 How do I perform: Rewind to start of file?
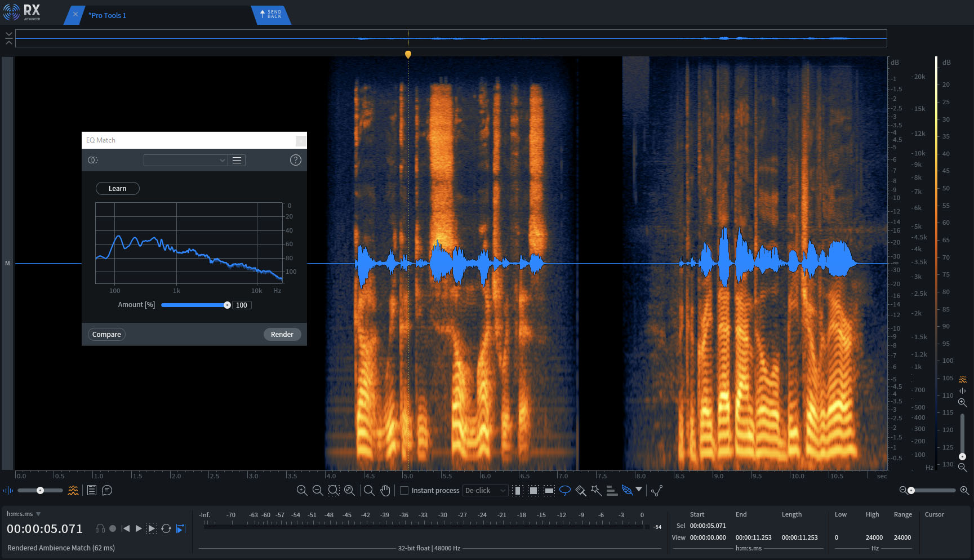tap(126, 528)
